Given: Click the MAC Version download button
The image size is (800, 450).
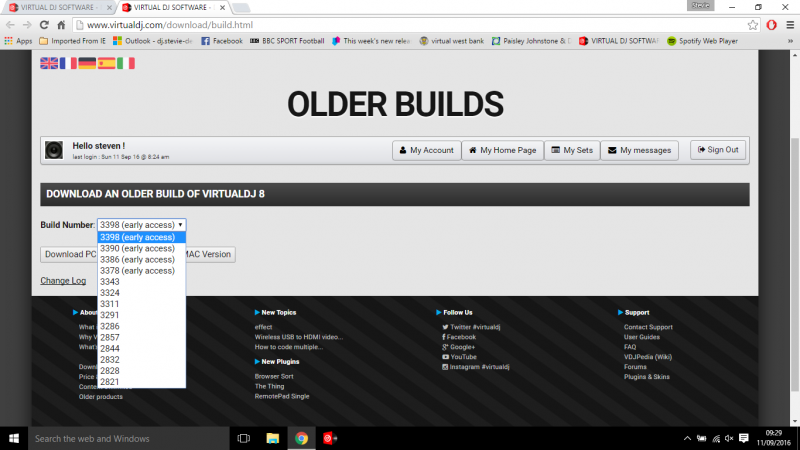Looking at the screenshot, I should 210,254.
